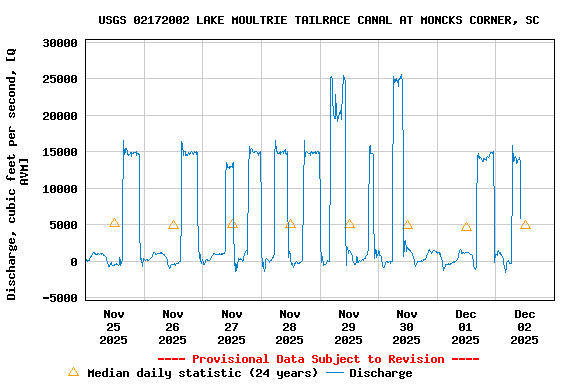The image size is (576, 384).
Task: Click the median triangle marker above Nov 29
Action: point(349,223)
